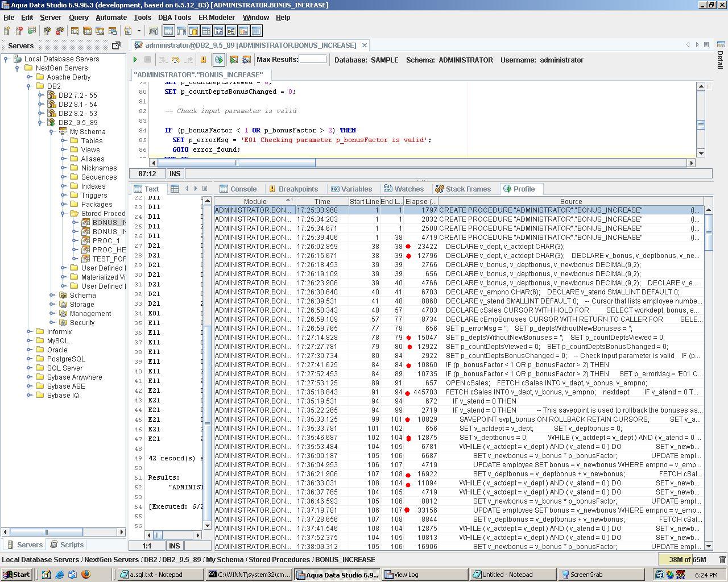
Task: Click the exclamation warning icon beside the debug controls
Action: pyautogui.click(x=204, y=60)
